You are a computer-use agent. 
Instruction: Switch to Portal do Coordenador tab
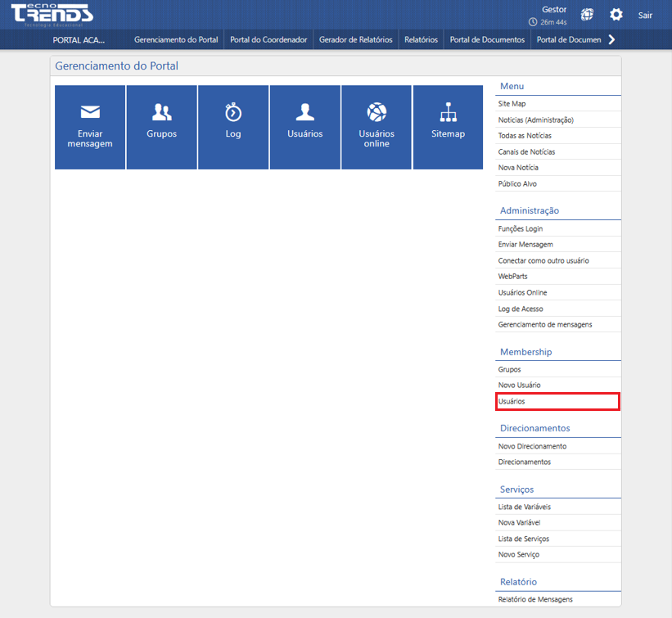268,39
